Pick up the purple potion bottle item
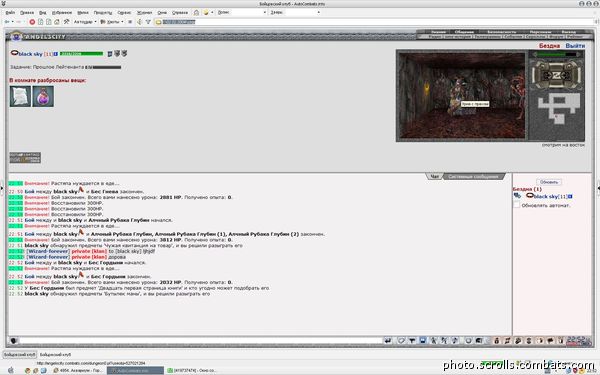The width and height of the screenshot is (600, 375). [43, 96]
